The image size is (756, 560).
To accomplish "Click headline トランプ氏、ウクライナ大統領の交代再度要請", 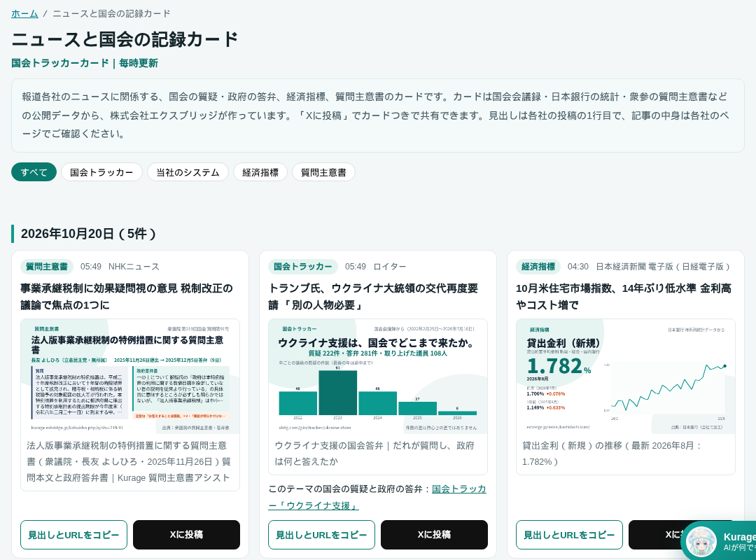I will coord(373,297).
